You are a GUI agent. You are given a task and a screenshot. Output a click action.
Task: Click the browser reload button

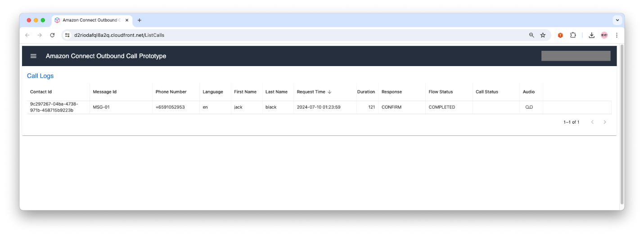(52, 35)
